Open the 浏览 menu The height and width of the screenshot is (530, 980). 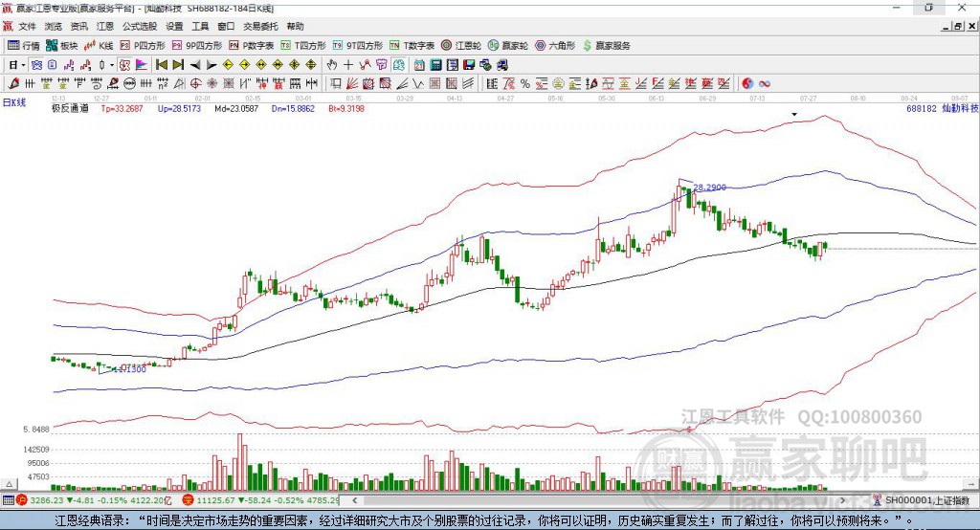(x=54, y=26)
